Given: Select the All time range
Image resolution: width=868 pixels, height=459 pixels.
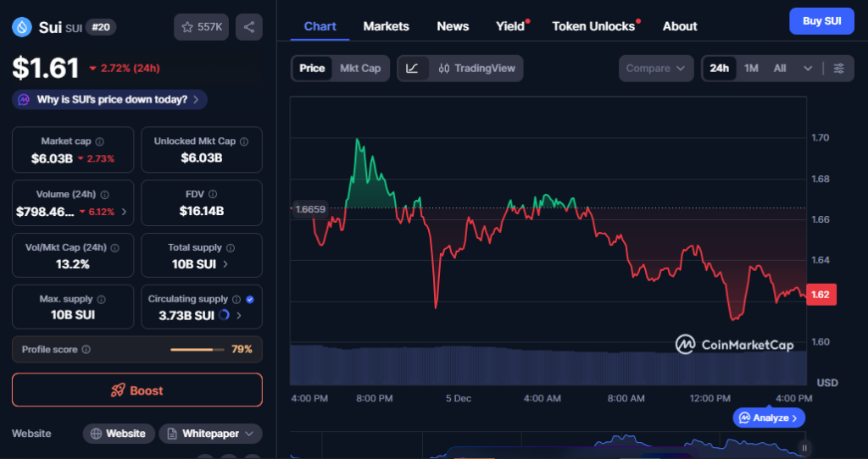Looking at the screenshot, I should (x=780, y=69).
